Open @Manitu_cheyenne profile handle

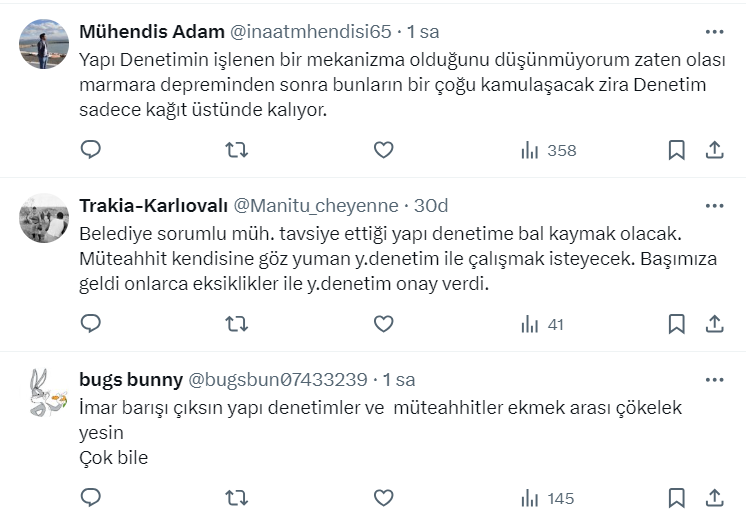pyautogui.click(x=315, y=206)
